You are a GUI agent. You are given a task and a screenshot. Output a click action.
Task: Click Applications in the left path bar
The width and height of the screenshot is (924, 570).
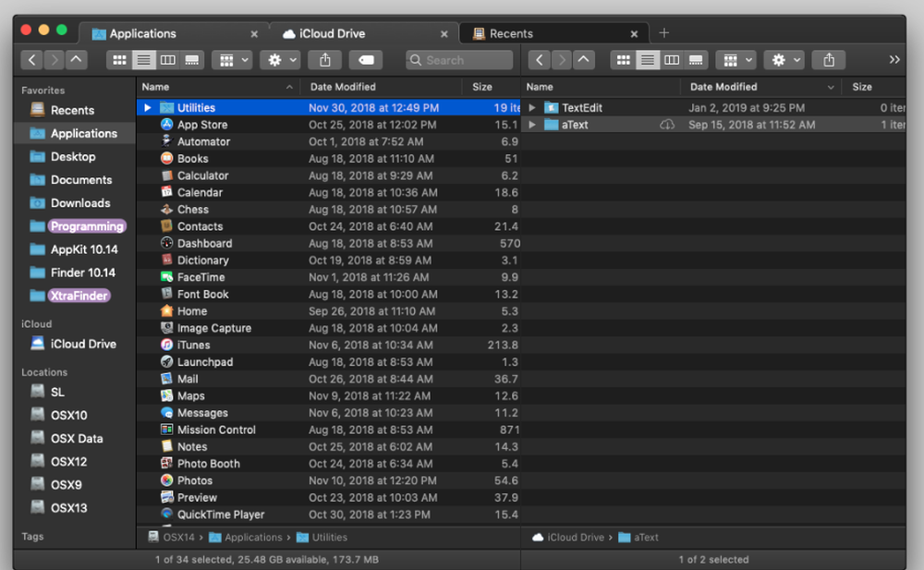252,538
